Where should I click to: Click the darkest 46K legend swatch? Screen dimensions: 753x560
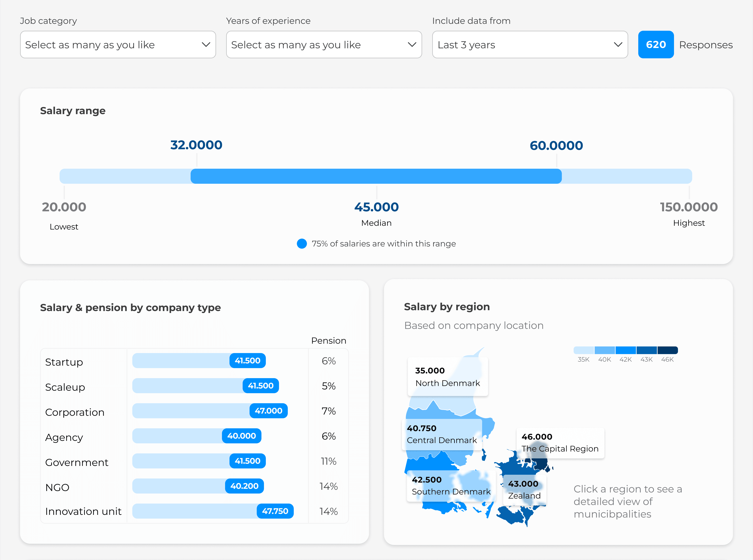click(667, 350)
